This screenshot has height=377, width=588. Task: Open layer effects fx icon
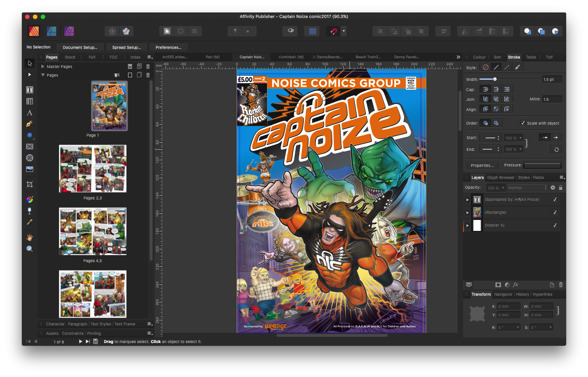coord(515,285)
